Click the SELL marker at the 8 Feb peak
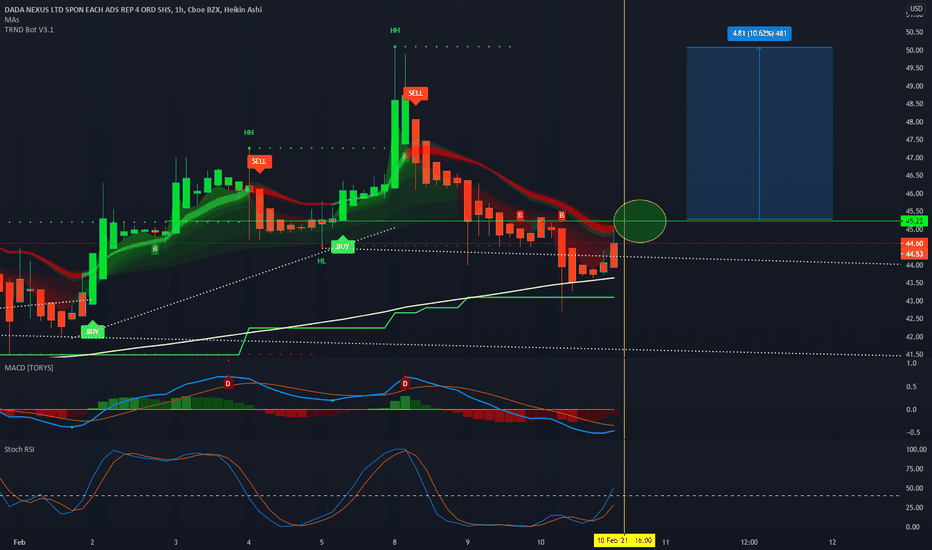Screen dimensions: 932x550 pyautogui.click(x=415, y=94)
